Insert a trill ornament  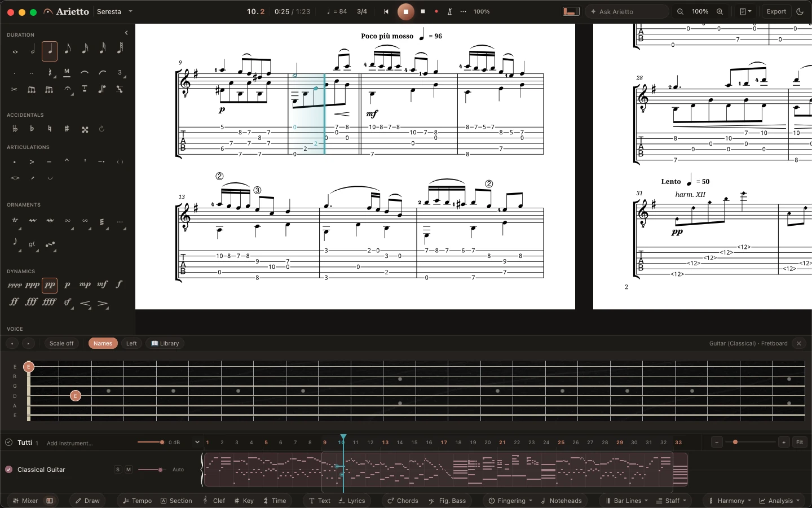15,221
